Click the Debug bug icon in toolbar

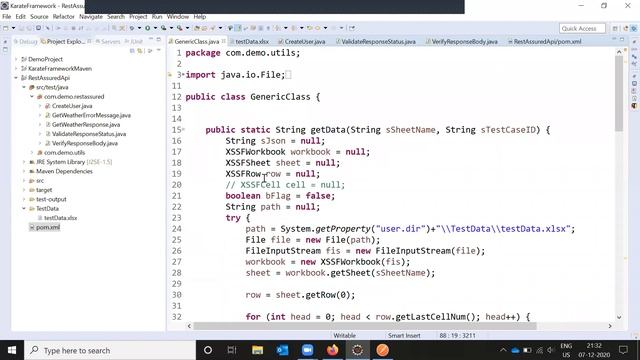click(132, 28)
